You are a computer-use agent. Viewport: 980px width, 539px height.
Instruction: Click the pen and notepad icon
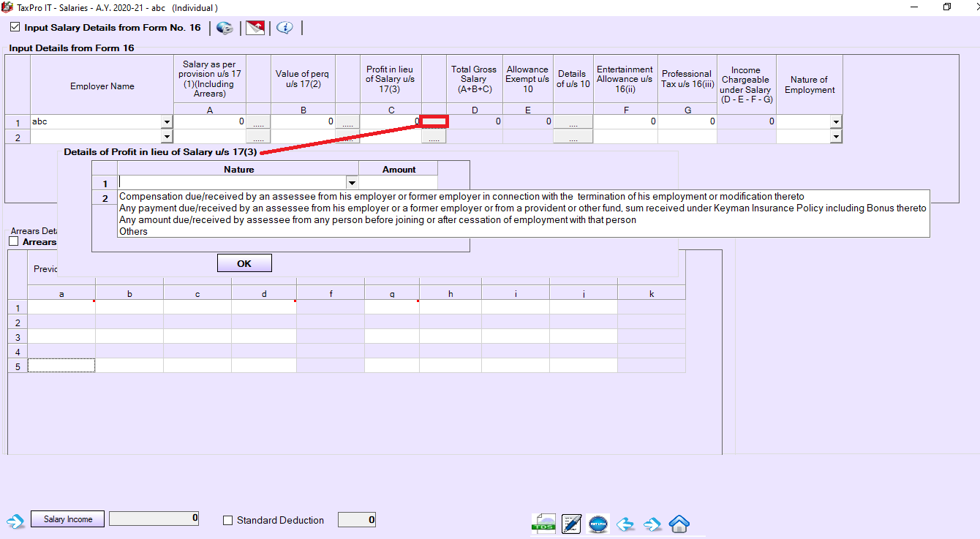tap(571, 524)
